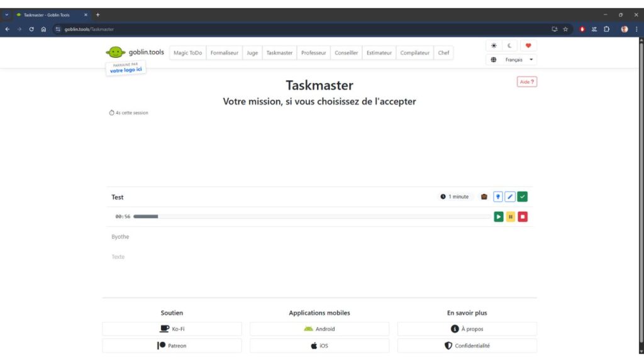Select the Texte task row
This screenshot has height=362, width=644.
pyautogui.click(x=319, y=257)
